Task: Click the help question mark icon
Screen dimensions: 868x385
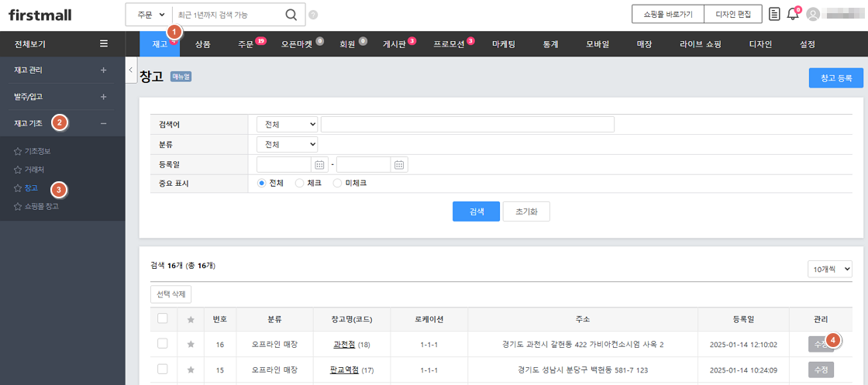Action: pos(313,15)
